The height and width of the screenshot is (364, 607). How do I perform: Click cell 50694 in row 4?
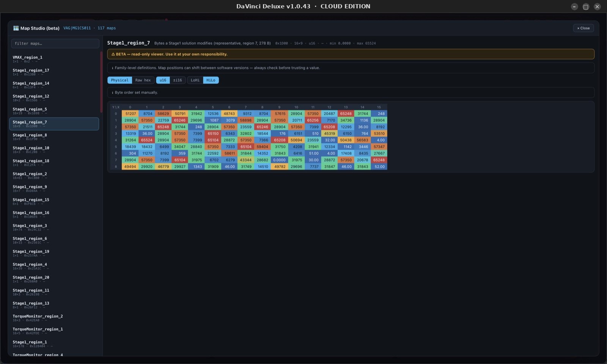click(296, 140)
